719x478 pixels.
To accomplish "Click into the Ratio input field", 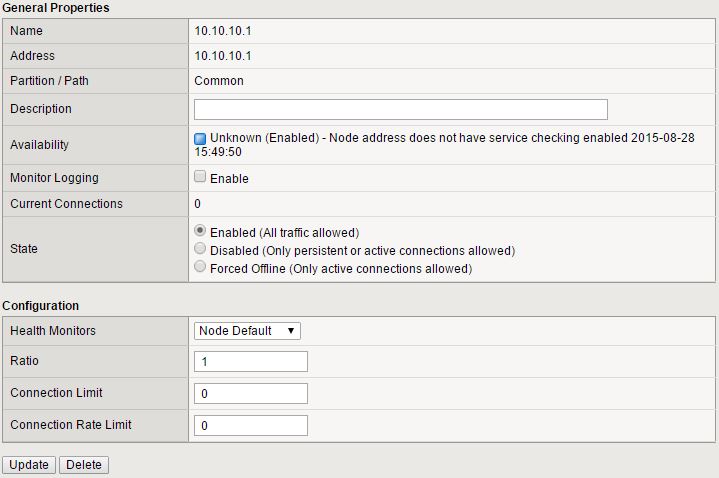I will click(251, 362).
